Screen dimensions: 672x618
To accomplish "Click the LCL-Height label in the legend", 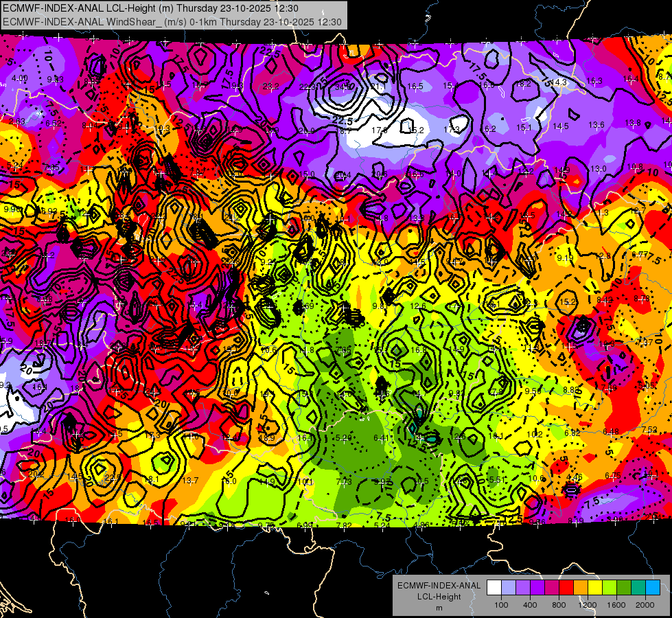I will point(439,597).
